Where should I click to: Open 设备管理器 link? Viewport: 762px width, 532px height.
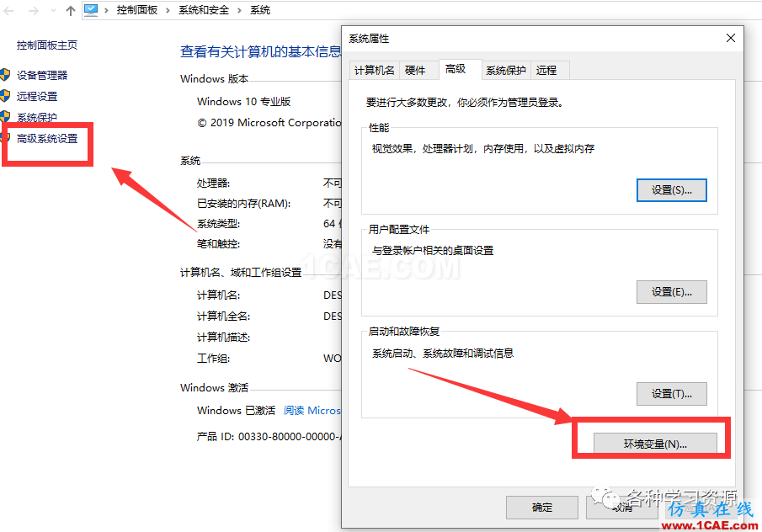click(x=42, y=75)
